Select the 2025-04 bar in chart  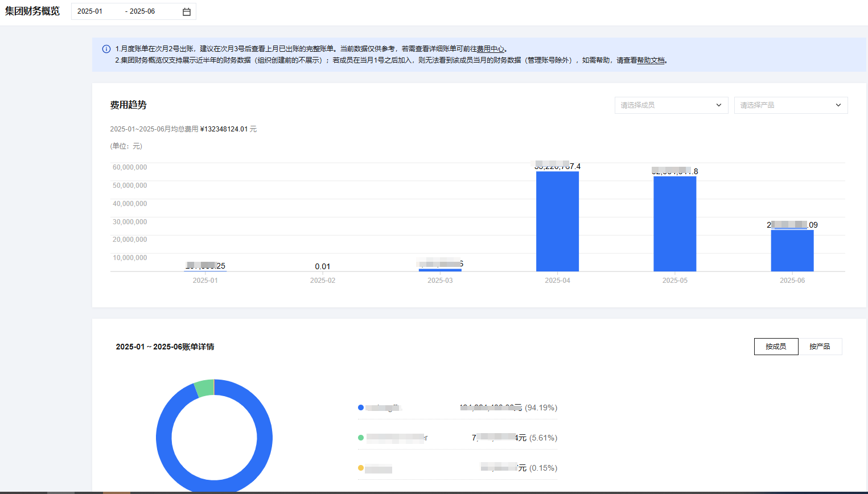[x=557, y=221]
